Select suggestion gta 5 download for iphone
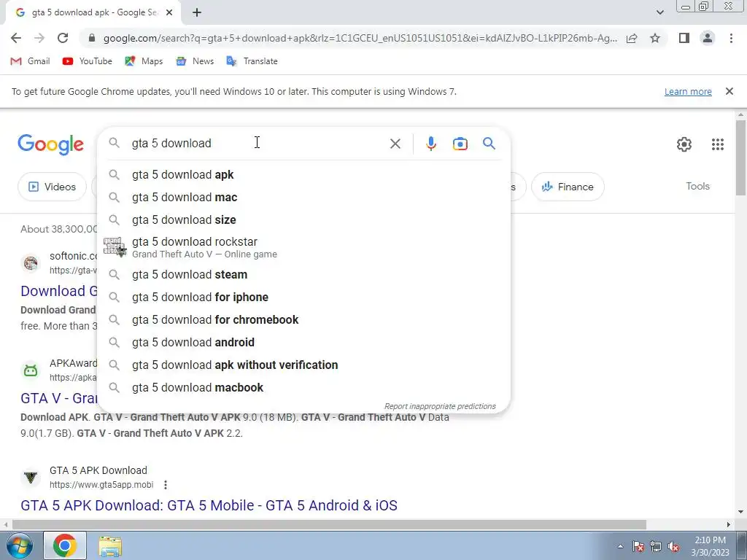The width and height of the screenshot is (747, 560). click(303, 297)
